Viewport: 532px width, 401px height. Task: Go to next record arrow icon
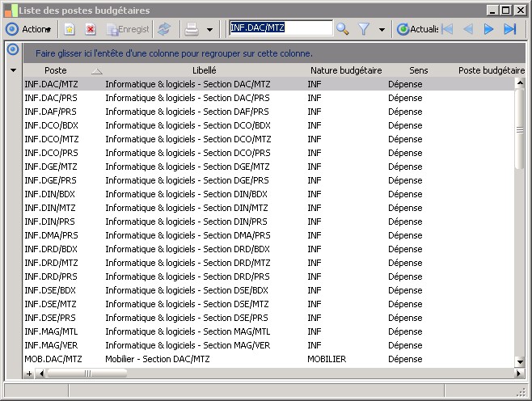488,29
